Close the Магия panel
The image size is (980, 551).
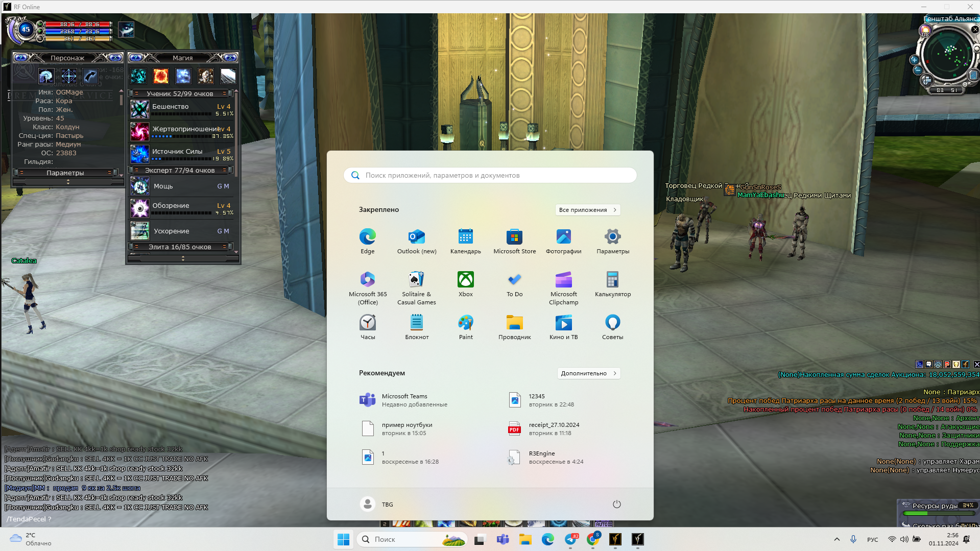pyautogui.click(x=230, y=58)
